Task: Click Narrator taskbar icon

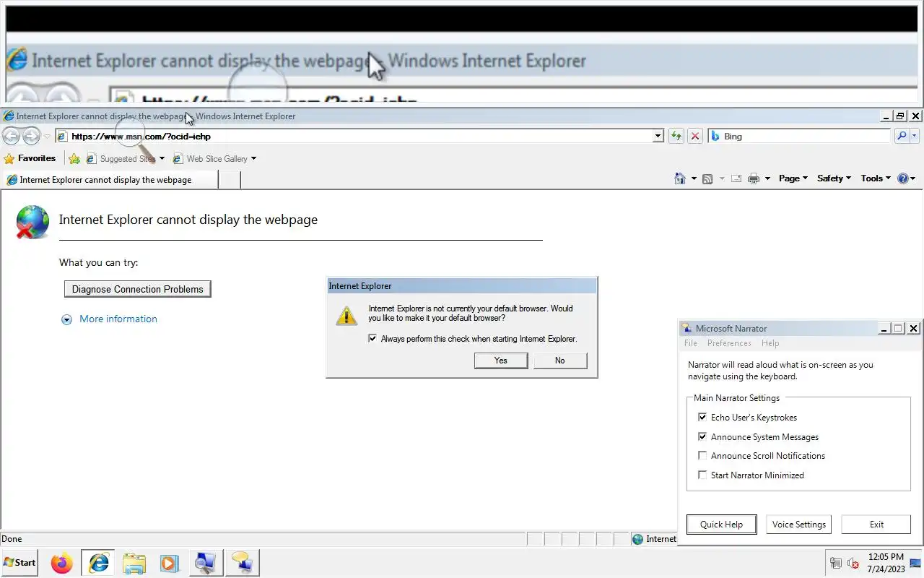Action: (x=241, y=562)
